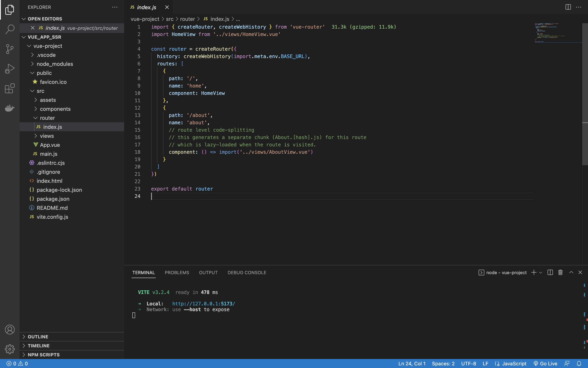Open the Manage gear icon
This screenshot has width=588, height=368.
pos(10,349)
